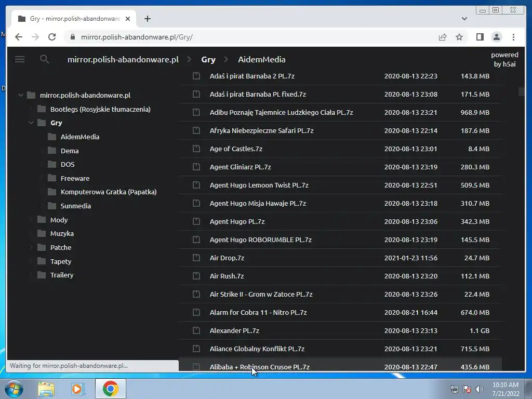Image resolution: width=532 pixels, height=399 pixels.
Task: Bookmark this page with the star icon
Action: tap(459, 37)
